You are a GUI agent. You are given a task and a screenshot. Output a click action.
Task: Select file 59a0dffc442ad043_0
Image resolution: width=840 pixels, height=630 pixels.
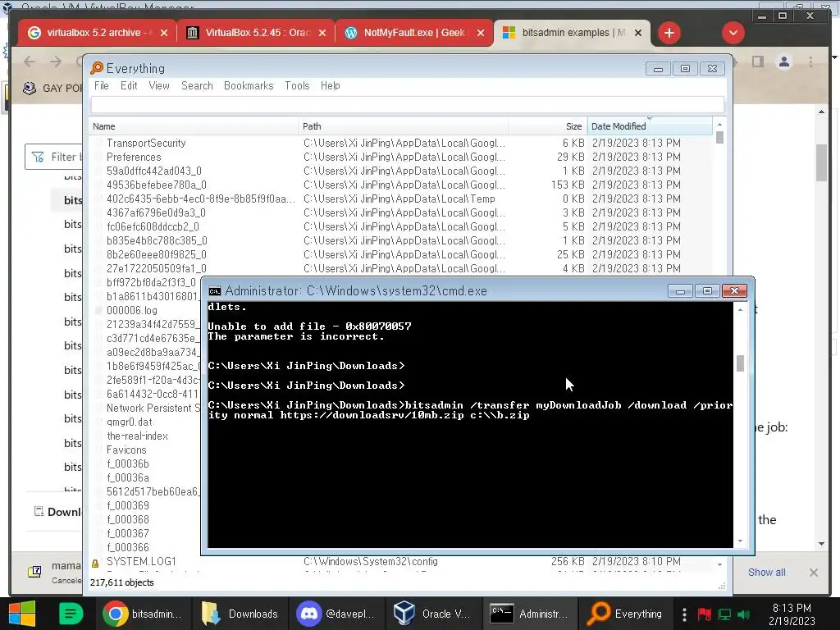pyautogui.click(x=402, y=171)
